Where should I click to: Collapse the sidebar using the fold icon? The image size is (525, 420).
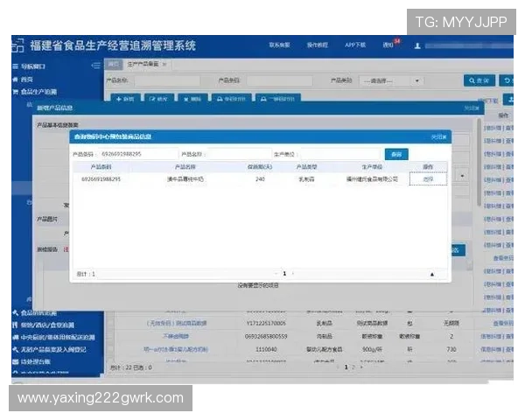(x=95, y=66)
